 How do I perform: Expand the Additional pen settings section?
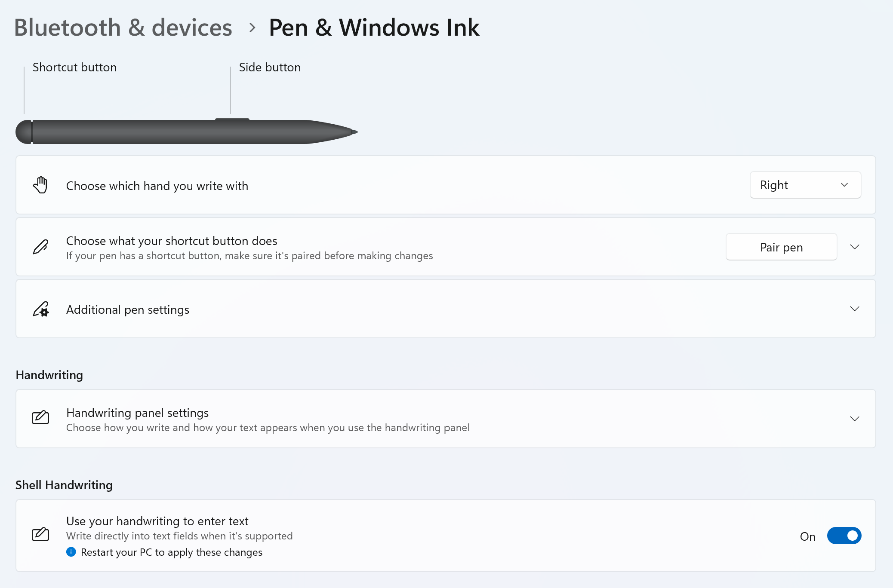855,309
